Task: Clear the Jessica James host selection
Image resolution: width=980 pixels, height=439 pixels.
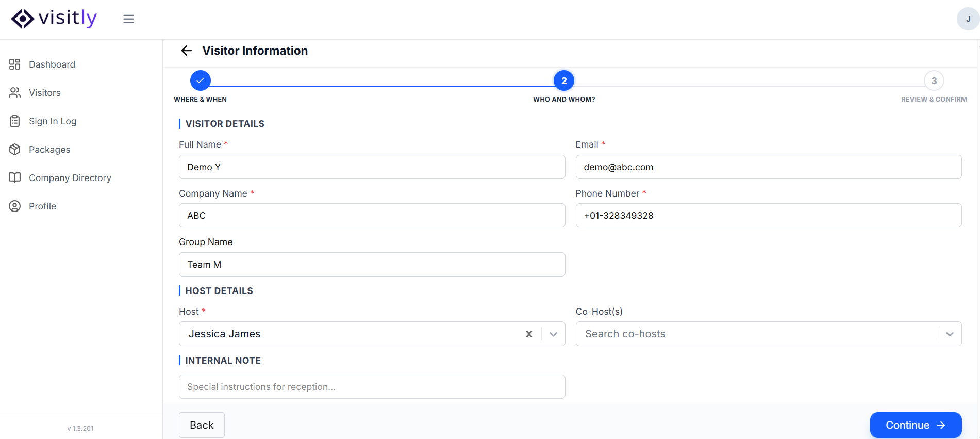Action: point(529,334)
